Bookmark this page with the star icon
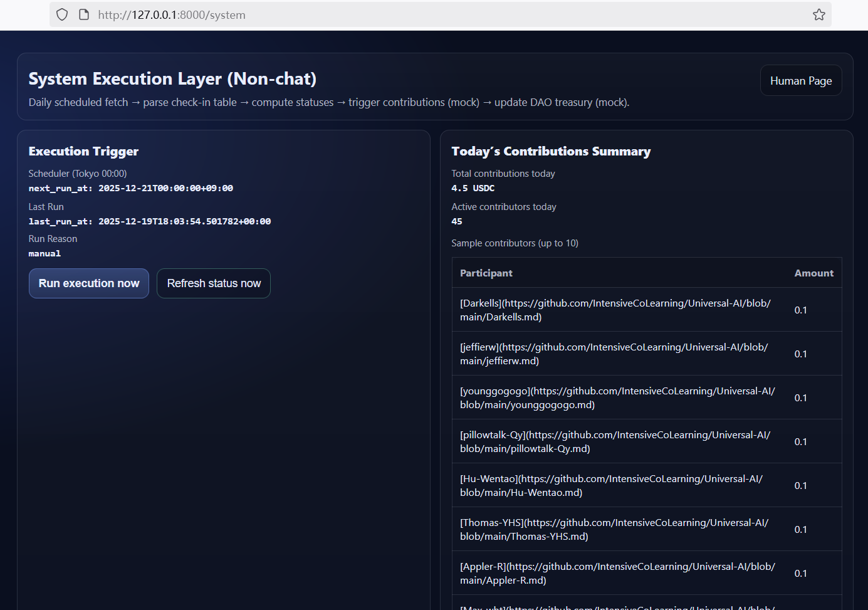Screen dimensions: 868x610 tap(818, 14)
